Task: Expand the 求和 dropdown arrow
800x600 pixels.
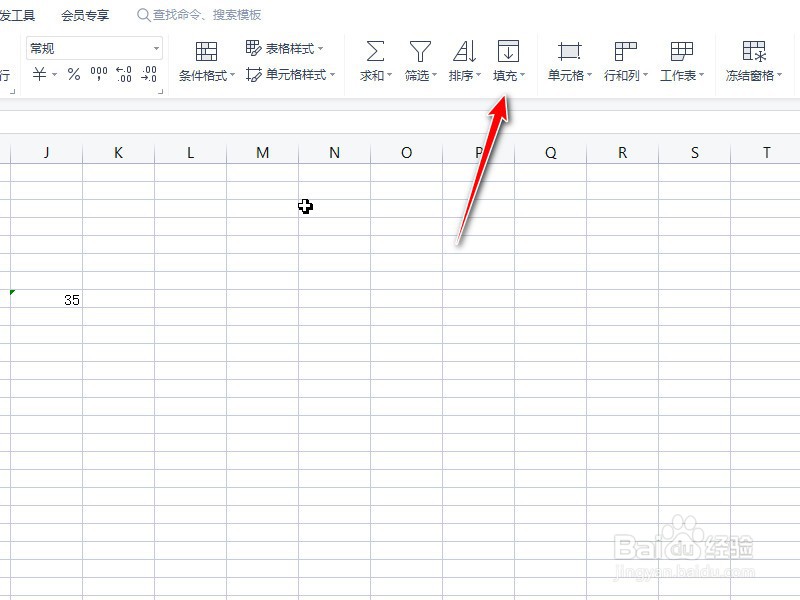Action: [x=389, y=75]
